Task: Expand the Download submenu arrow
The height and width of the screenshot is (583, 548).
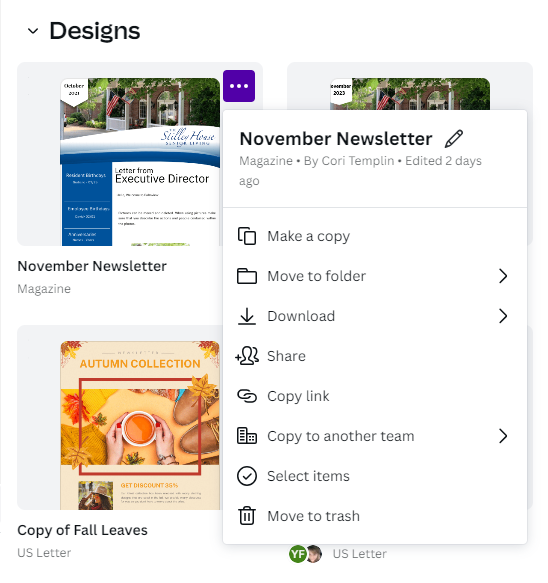Action: [503, 316]
